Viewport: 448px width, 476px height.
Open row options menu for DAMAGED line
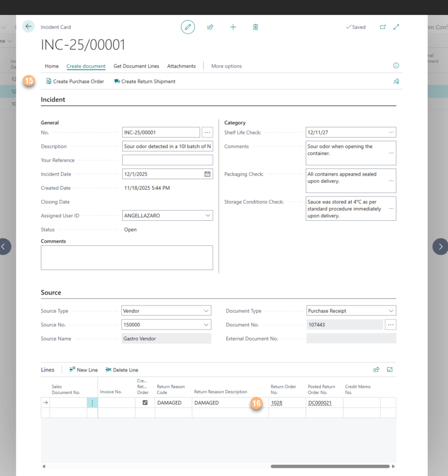click(92, 403)
